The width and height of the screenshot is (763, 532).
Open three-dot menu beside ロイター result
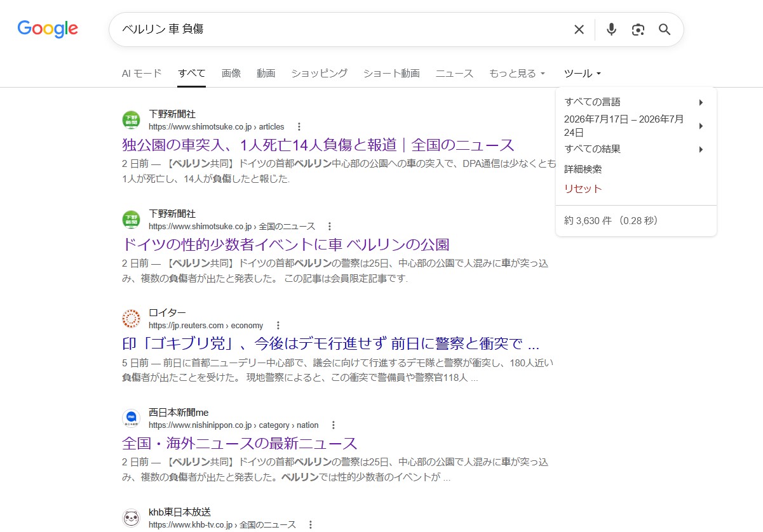click(278, 326)
